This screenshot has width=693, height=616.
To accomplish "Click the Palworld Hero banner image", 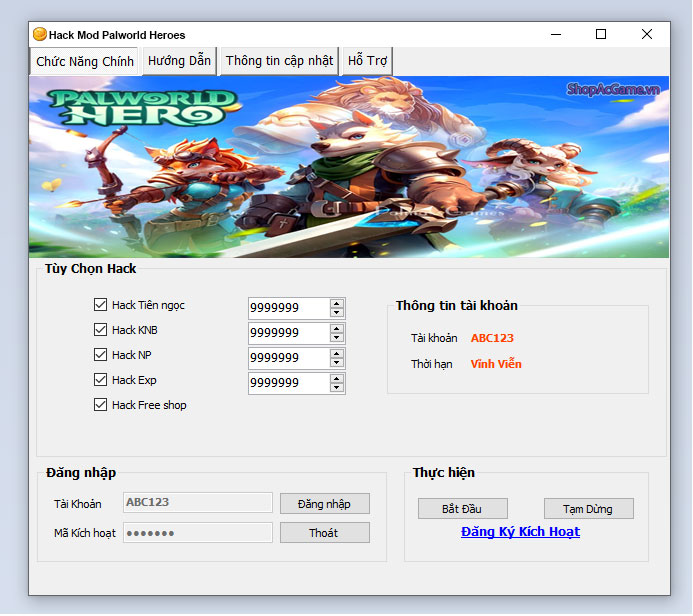I will tap(349, 167).
